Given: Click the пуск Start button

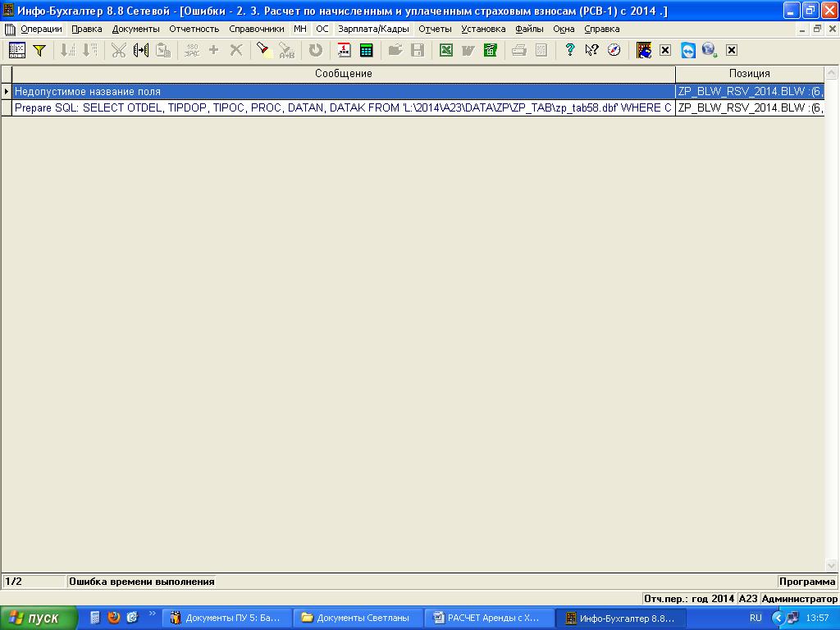Looking at the screenshot, I should coord(38,618).
